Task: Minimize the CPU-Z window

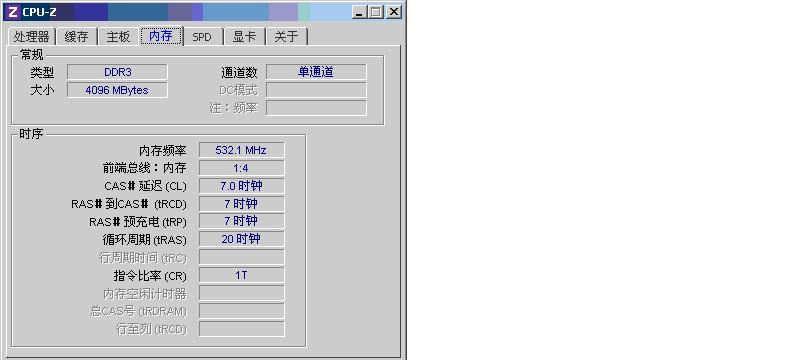Action: click(x=359, y=12)
